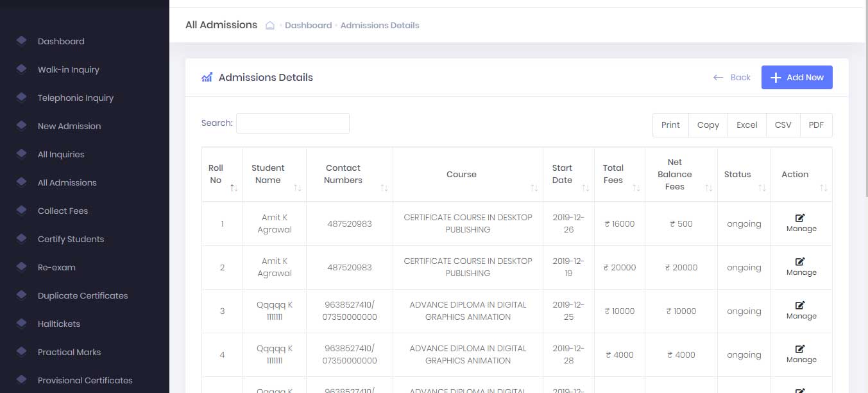
Task: Click the Manage edit icon for roll no 3
Action: tap(800, 305)
